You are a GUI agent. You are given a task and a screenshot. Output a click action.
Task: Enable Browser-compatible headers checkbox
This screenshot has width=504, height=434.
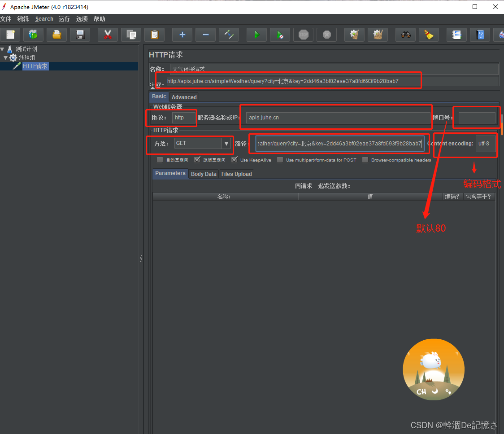[x=365, y=160]
